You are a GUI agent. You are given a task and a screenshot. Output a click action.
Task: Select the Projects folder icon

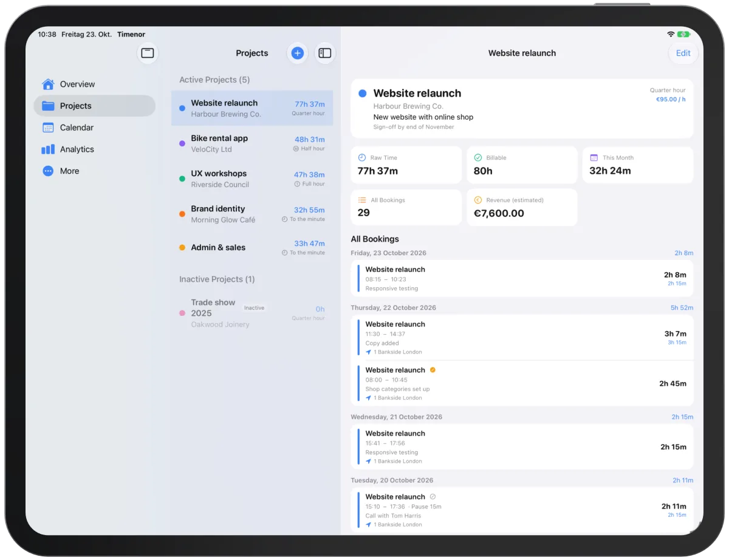click(48, 106)
